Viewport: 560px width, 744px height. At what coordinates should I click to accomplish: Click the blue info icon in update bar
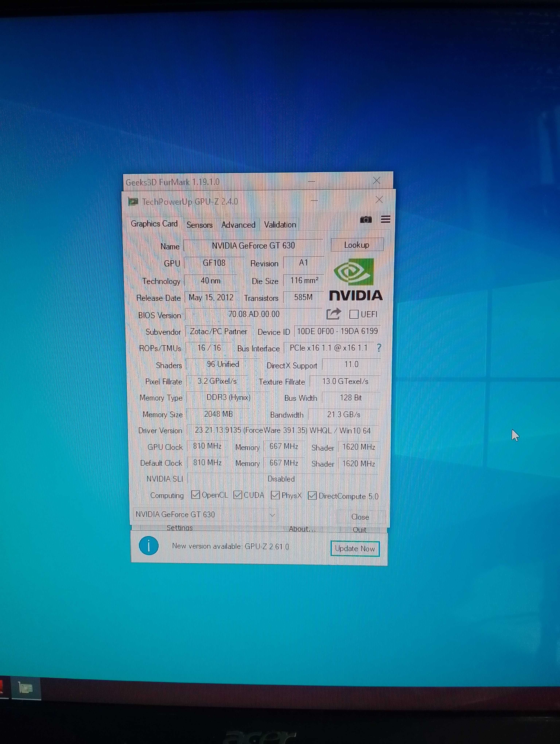pos(148,546)
